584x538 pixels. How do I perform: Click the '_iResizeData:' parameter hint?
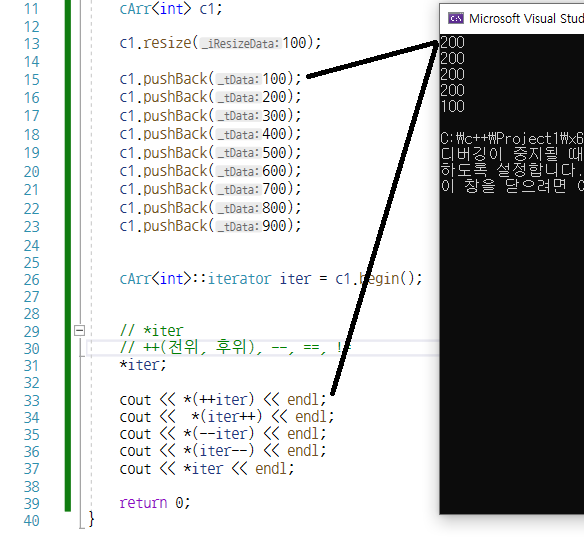pyautogui.click(x=240, y=44)
